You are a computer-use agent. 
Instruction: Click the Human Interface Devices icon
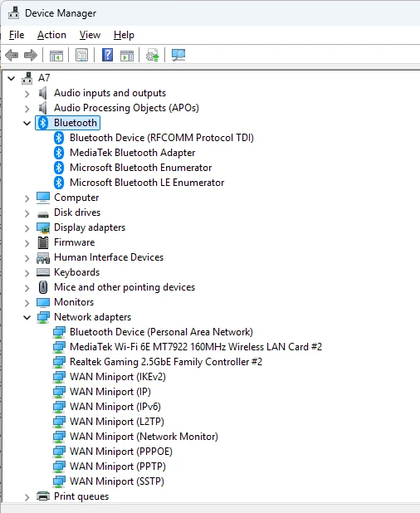43,258
